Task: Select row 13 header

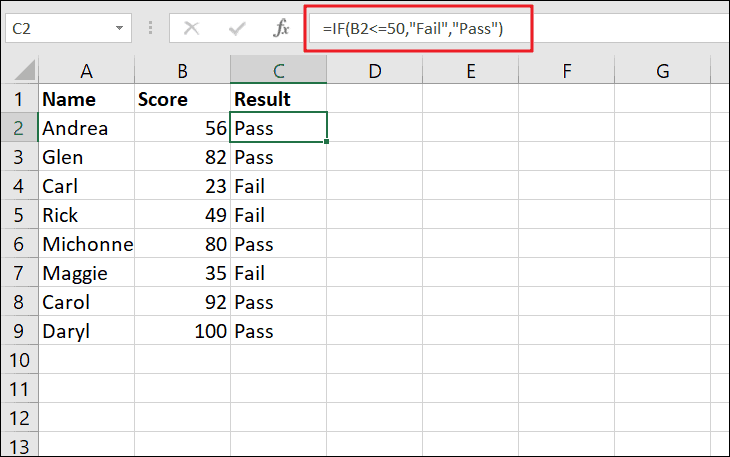Action: point(18,445)
